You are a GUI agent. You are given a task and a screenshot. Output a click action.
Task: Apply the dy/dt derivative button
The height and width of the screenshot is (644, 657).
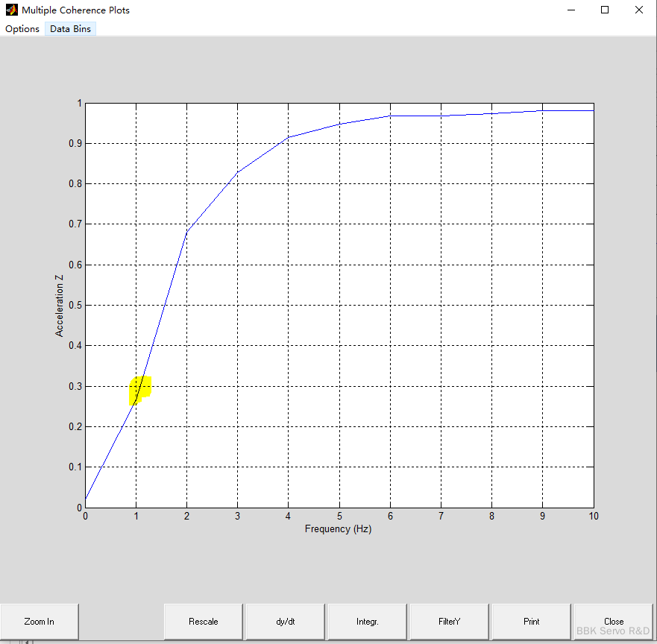click(285, 622)
